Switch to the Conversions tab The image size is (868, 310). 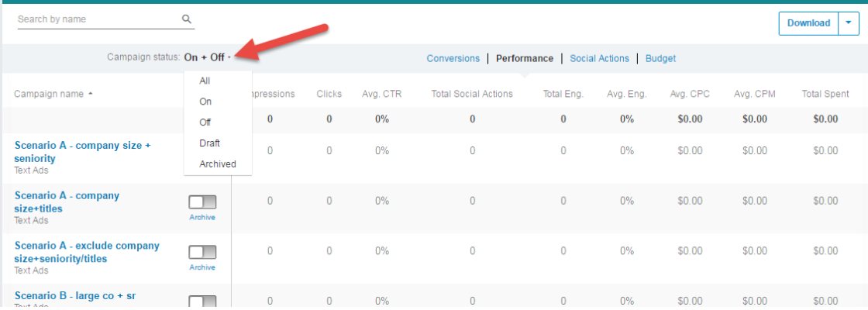click(453, 58)
